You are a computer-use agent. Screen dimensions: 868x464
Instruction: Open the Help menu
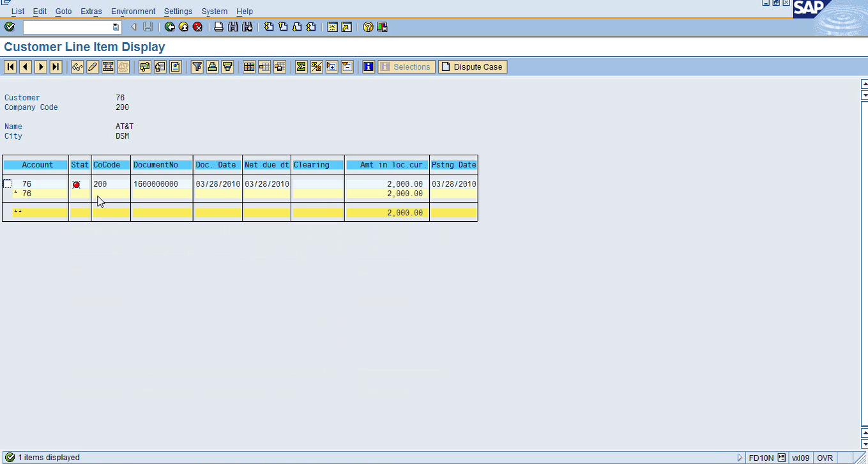[245, 12]
